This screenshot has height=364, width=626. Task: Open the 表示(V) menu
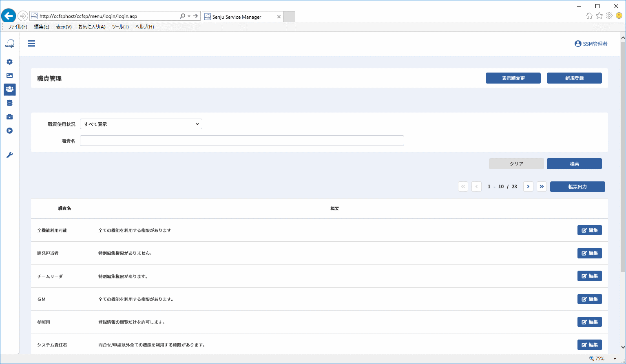64,27
